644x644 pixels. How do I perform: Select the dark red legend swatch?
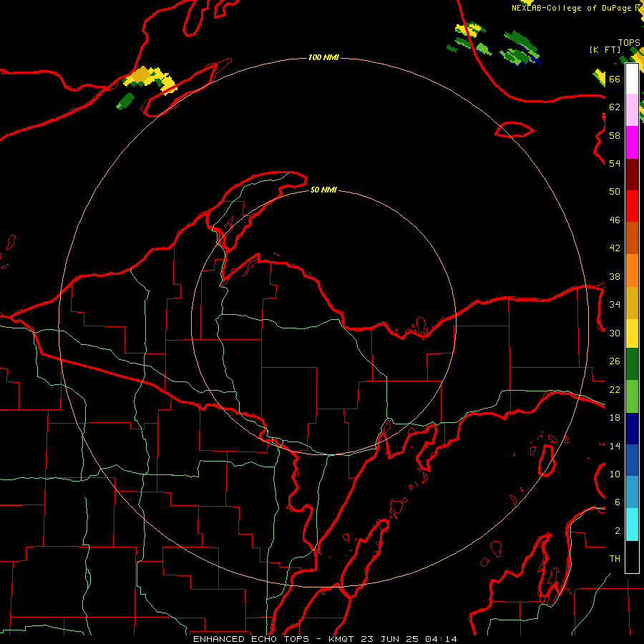coord(632,175)
